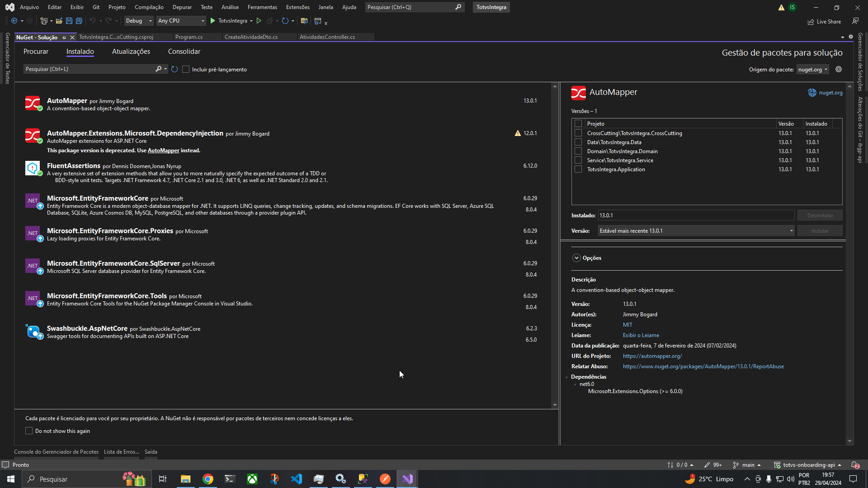Collapse the net6.0 dependency node
This screenshot has width=868, height=488.
coord(575,385)
